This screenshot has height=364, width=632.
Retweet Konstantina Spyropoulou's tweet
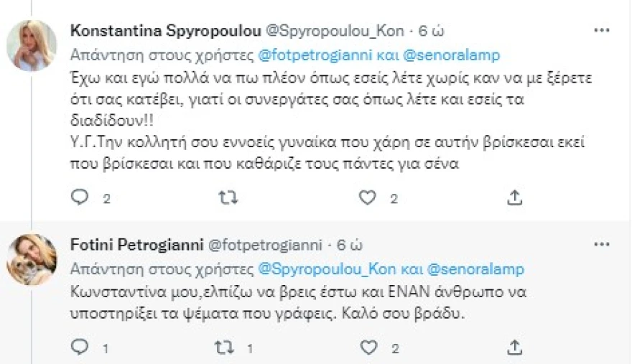click(227, 197)
